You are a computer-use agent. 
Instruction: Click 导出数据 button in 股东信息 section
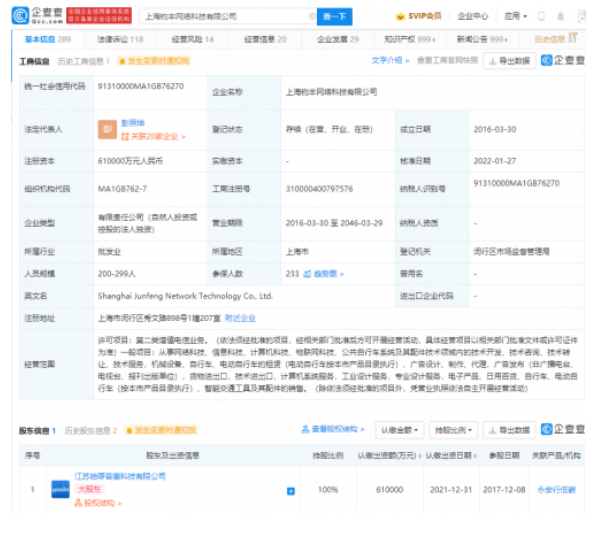[510, 430]
